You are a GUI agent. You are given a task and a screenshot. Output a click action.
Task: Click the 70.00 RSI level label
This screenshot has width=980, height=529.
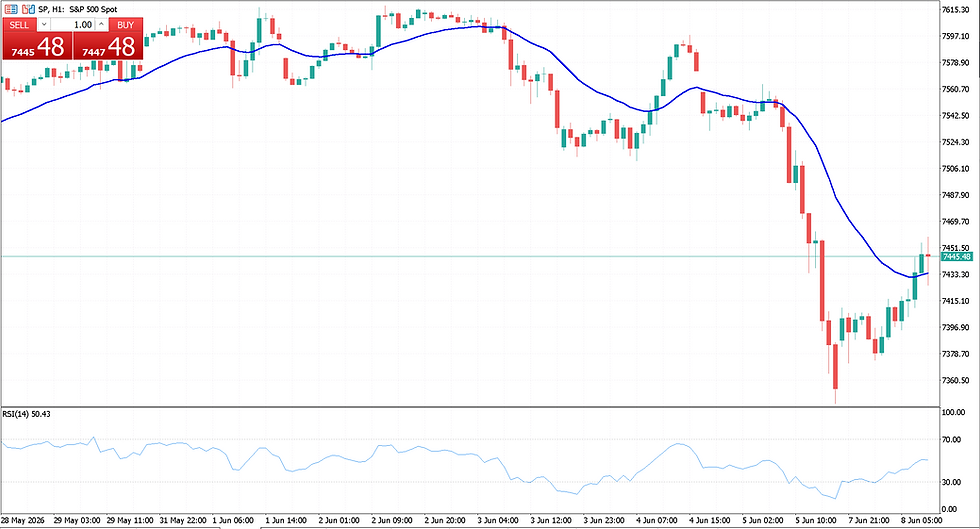951,440
